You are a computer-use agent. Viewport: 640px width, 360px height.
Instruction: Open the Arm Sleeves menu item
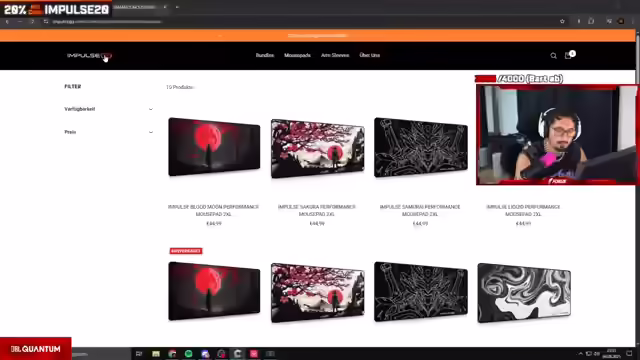coord(335,56)
